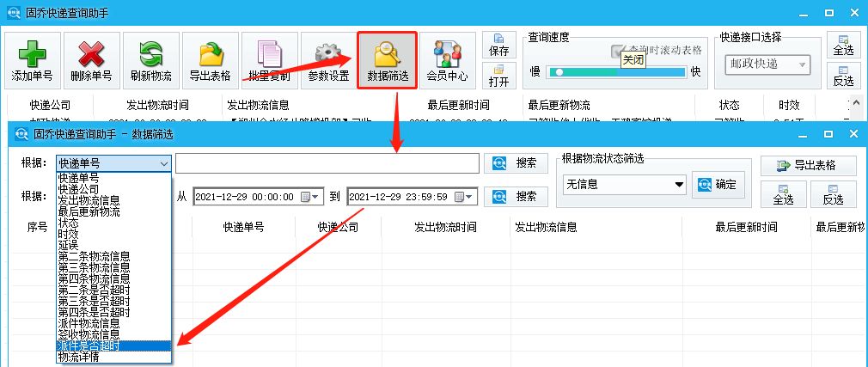Click the main window vertical scrollbar up arrow

pos(857,103)
